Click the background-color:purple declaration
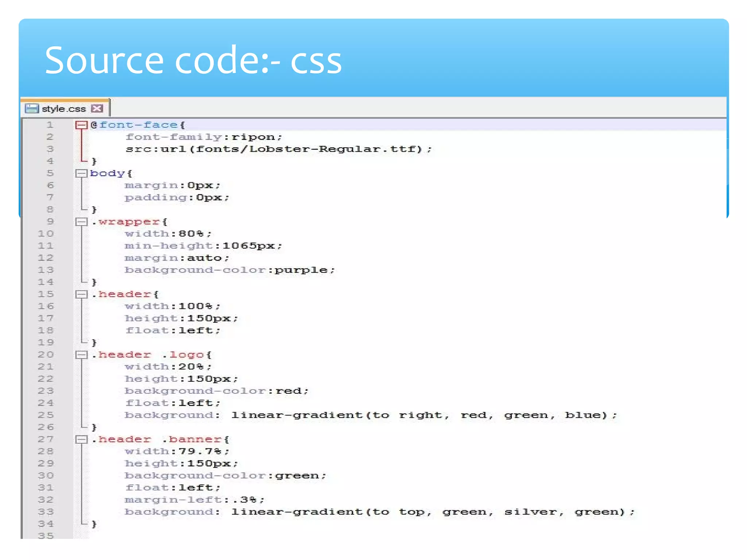Screen dimensions: 747x560 [x=229, y=270]
